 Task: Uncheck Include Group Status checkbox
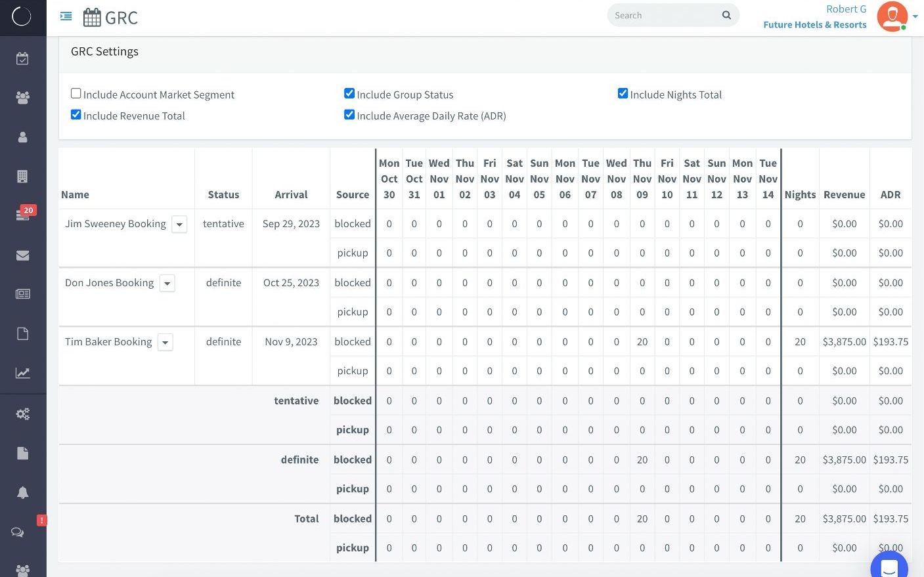click(349, 94)
